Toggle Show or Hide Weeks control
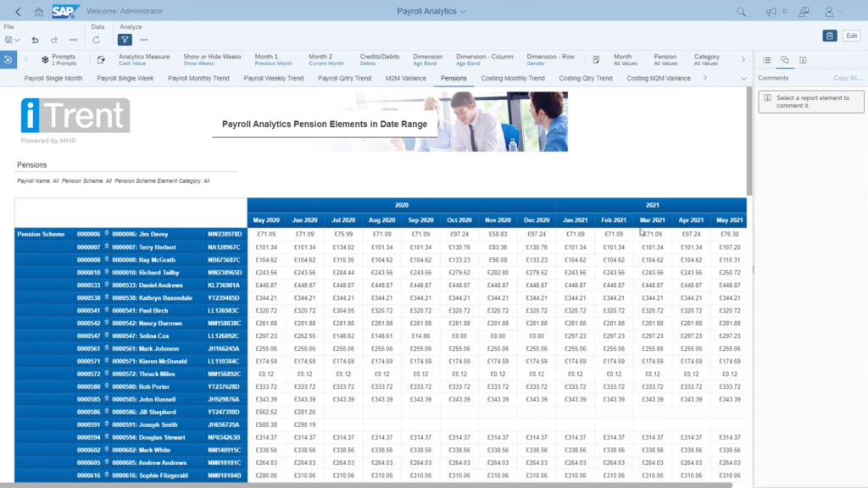The image size is (868, 488). coord(212,59)
